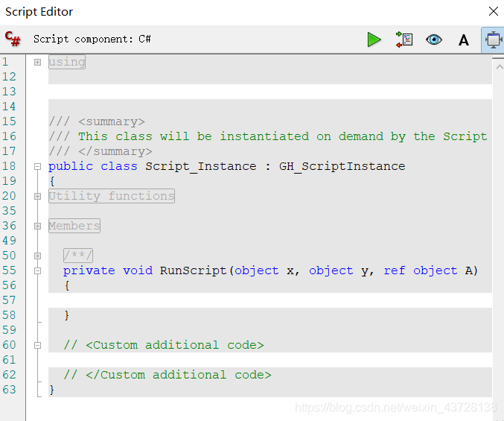
Task: Click the 'private' keyword on line 55
Action: (x=89, y=270)
